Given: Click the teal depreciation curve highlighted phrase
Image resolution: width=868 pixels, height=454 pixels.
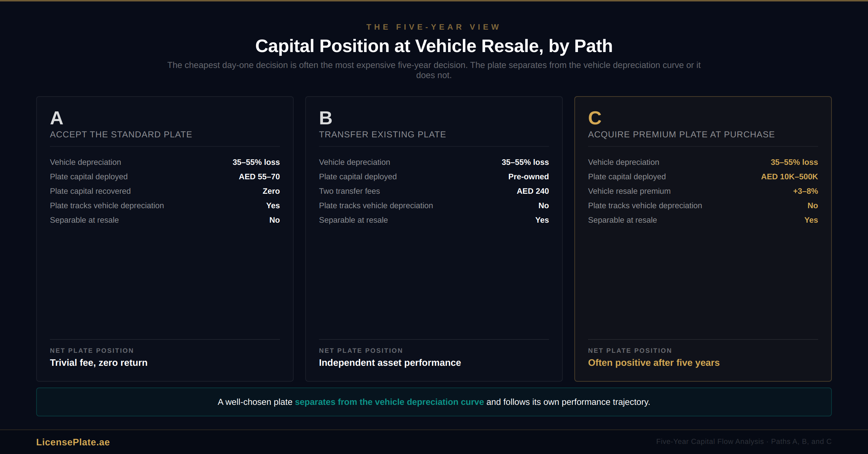Looking at the screenshot, I should pos(389,402).
